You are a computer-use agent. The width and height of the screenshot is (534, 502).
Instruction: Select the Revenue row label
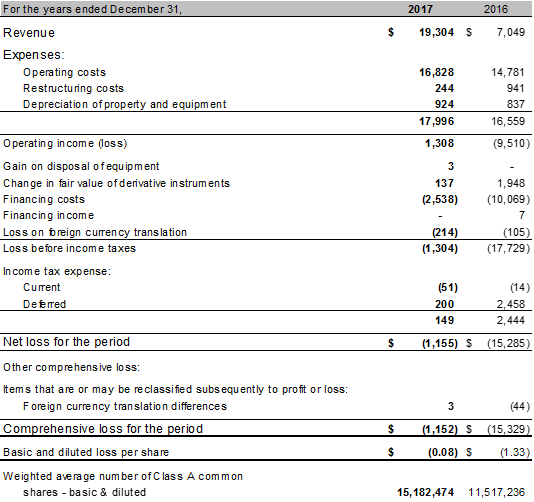(x=29, y=33)
